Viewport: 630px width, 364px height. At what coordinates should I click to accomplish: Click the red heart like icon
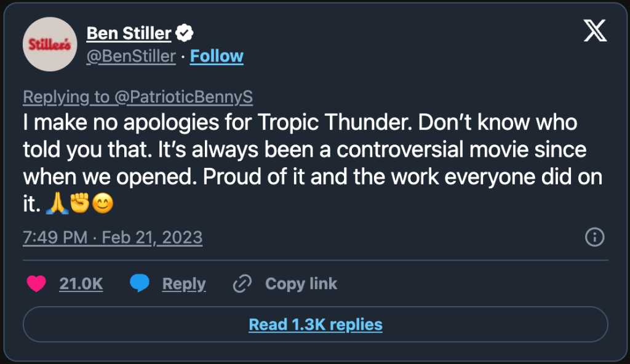pyautogui.click(x=38, y=283)
